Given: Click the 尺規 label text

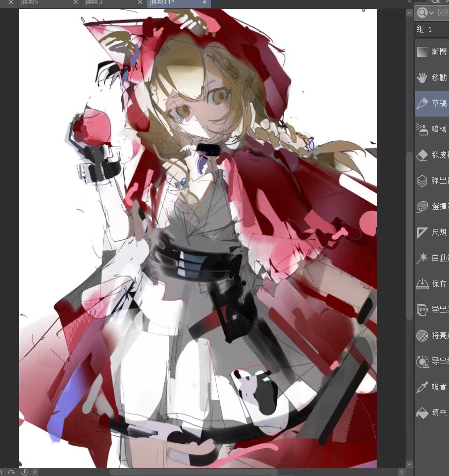Looking at the screenshot, I should tap(439, 233).
